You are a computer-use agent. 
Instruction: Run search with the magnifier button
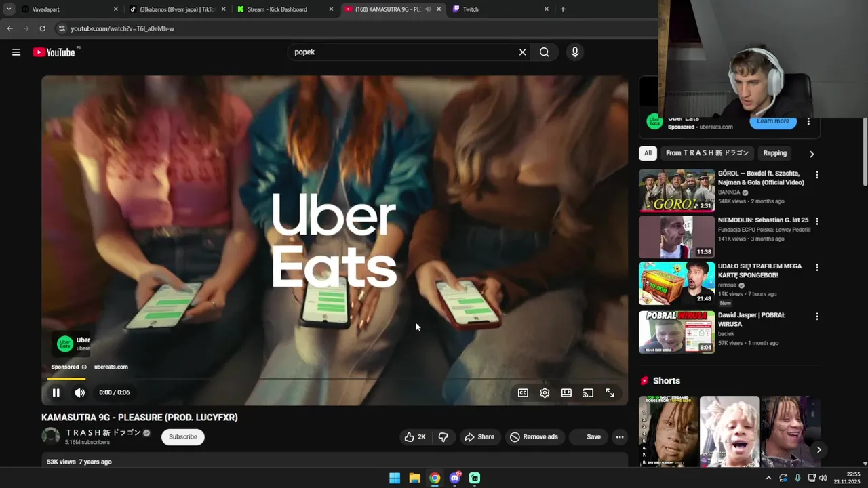pyautogui.click(x=544, y=52)
